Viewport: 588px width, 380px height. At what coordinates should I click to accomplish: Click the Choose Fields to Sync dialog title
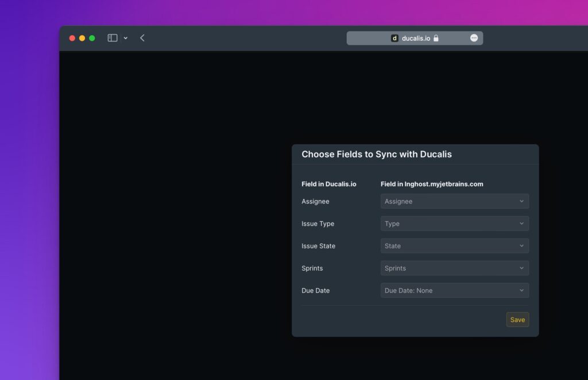coord(377,154)
